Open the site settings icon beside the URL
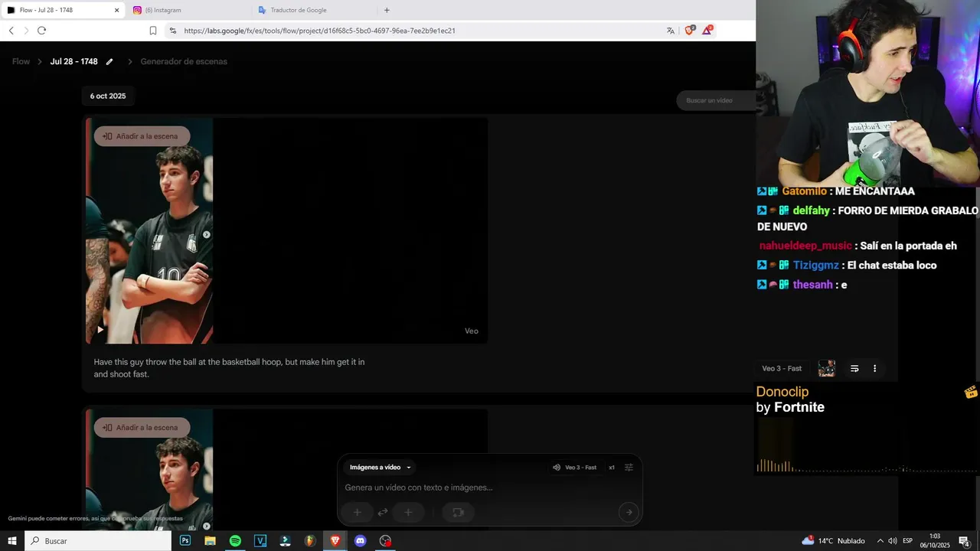This screenshot has height=551, width=980. pos(172,31)
